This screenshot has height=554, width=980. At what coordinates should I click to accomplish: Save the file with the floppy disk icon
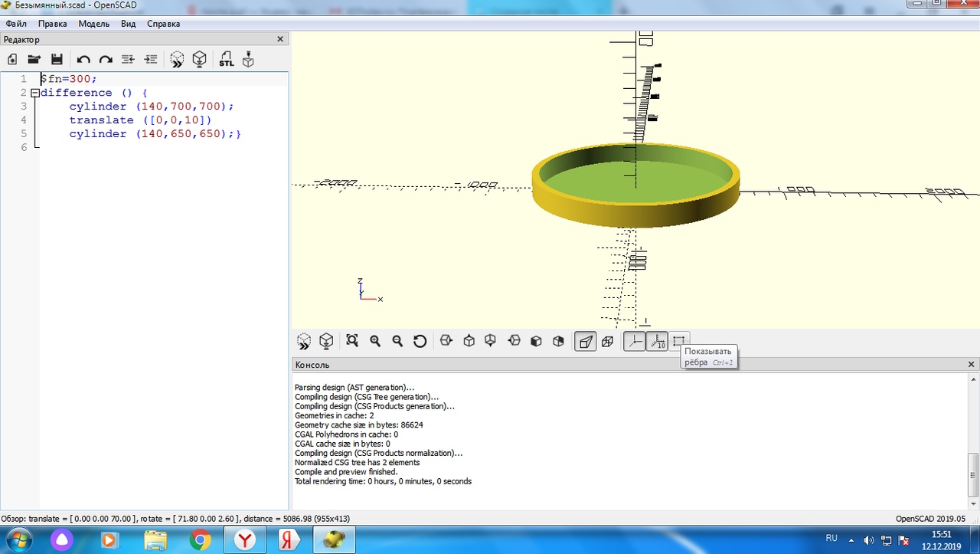pos(57,59)
